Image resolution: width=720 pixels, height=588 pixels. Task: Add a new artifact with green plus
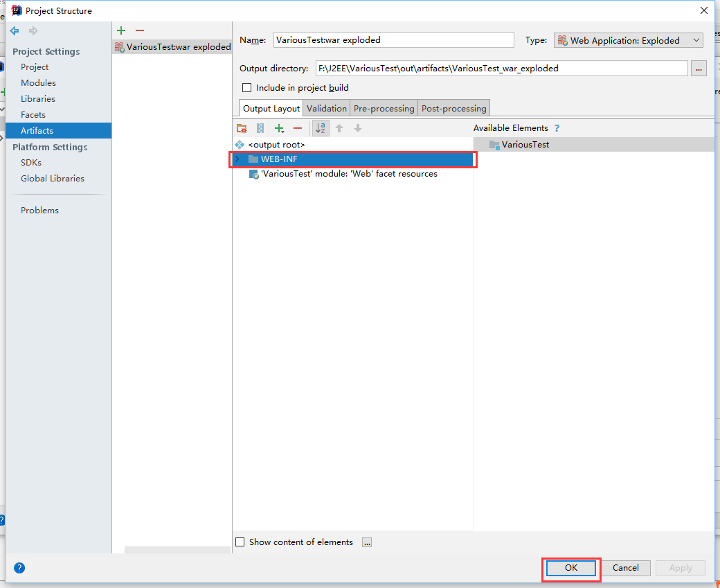(x=121, y=30)
